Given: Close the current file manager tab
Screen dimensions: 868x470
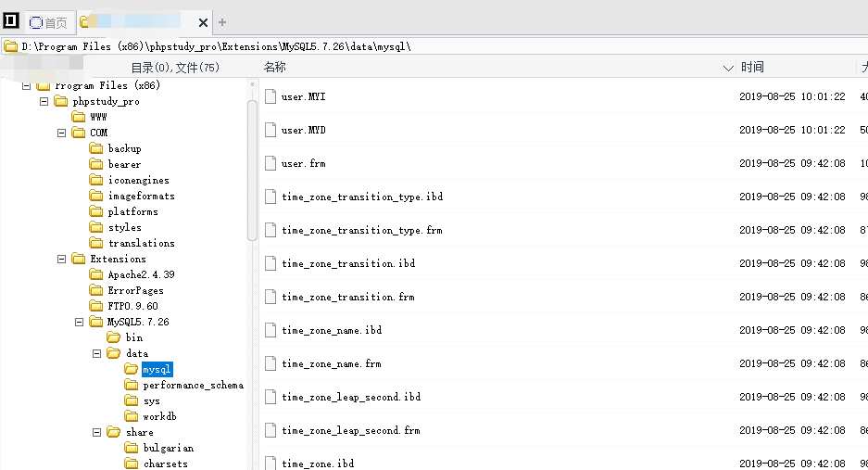Looking at the screenshot, I should [x=203, y=23].
